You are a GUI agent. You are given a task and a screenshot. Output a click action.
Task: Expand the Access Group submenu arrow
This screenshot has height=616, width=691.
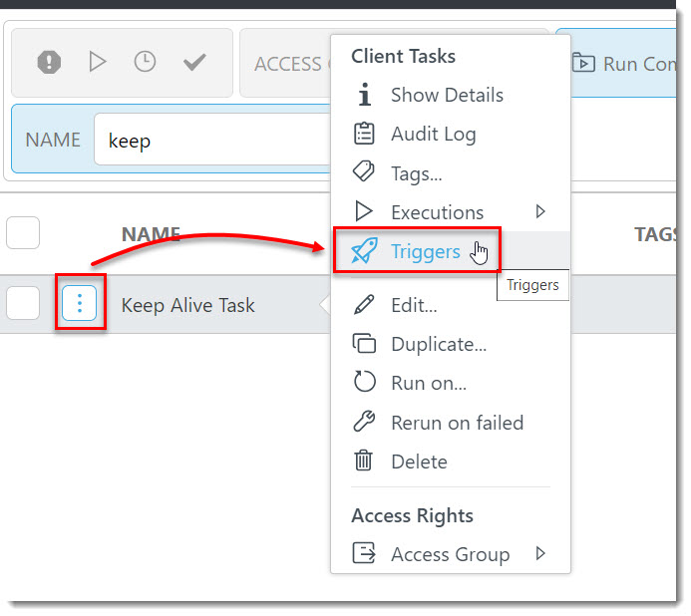(540, 553)
